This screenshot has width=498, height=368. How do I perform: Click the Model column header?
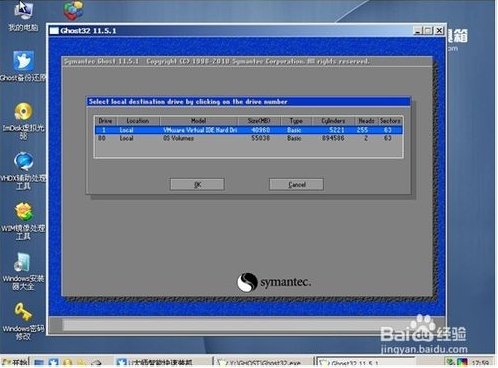pyautogui.click(x=199, y=121)
